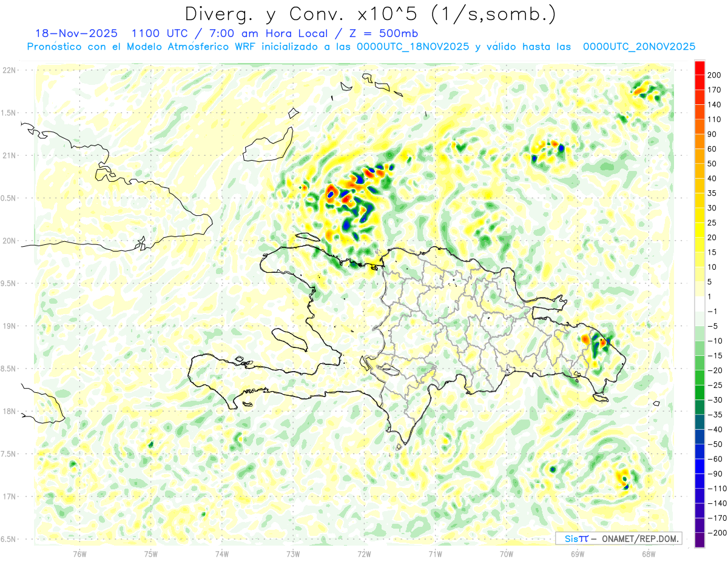Click the '71W' longitude label
728x562 pixels.
(x=435, y=553)
